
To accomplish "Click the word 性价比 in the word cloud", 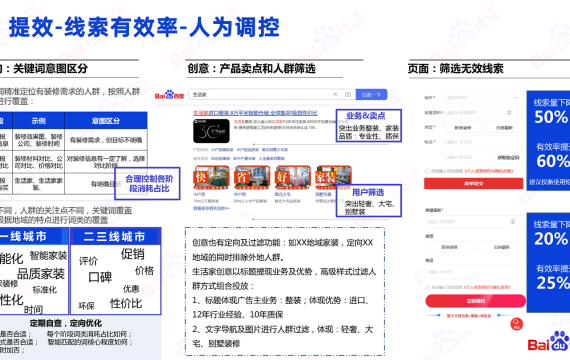I will point(126,303).
